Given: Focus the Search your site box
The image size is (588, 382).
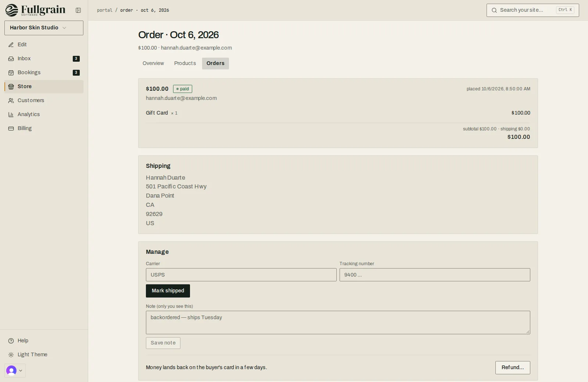Looking at the screenshot, I should tap(533, 10).
